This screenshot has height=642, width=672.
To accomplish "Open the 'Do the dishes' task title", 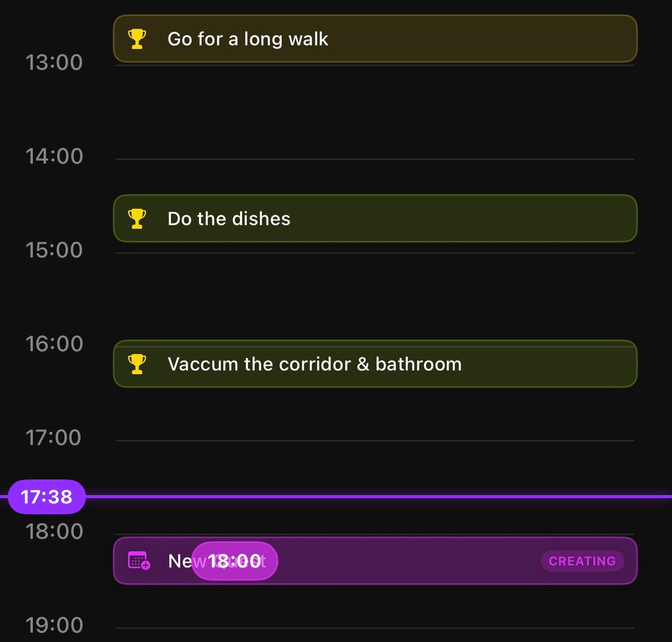I will click(x=229, y=218).
